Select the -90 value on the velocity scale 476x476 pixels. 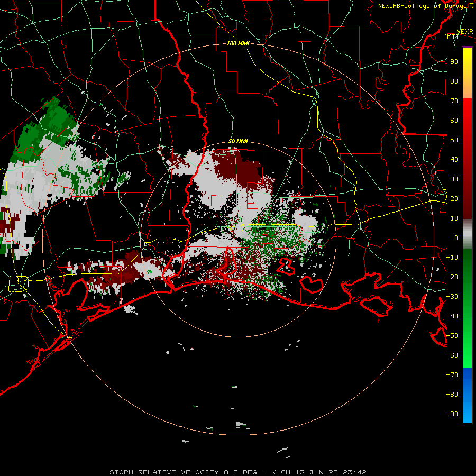pyautogui.click(x=452, y=414)
